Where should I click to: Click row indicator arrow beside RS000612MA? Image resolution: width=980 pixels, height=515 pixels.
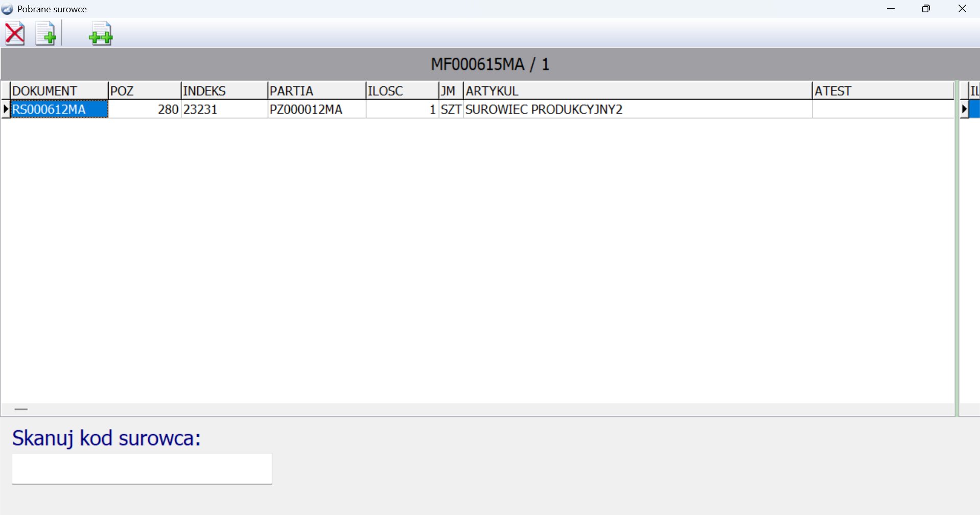point(6,109)
